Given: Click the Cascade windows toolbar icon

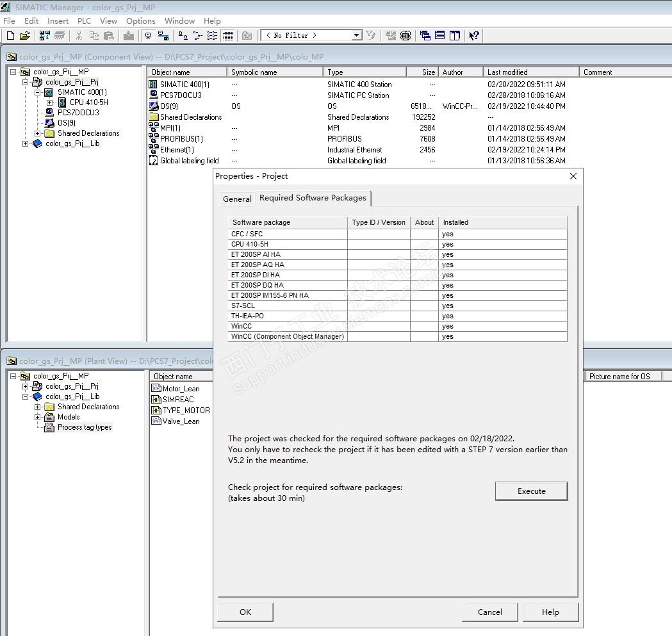Looking at the screenshot, I should coord(425,36).
